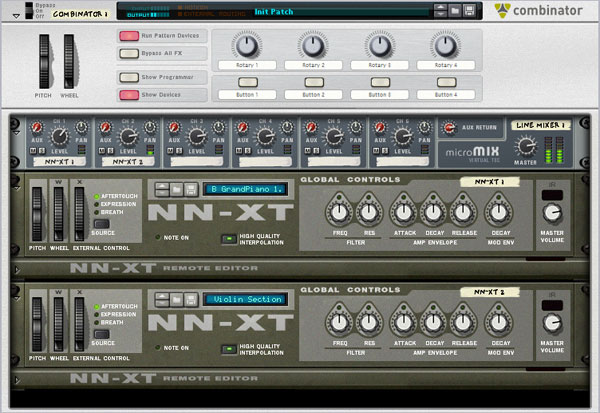Click the FREQ filter knob on NN-XT 1
The image size is (600, 413).
click(x=339, y=212)
